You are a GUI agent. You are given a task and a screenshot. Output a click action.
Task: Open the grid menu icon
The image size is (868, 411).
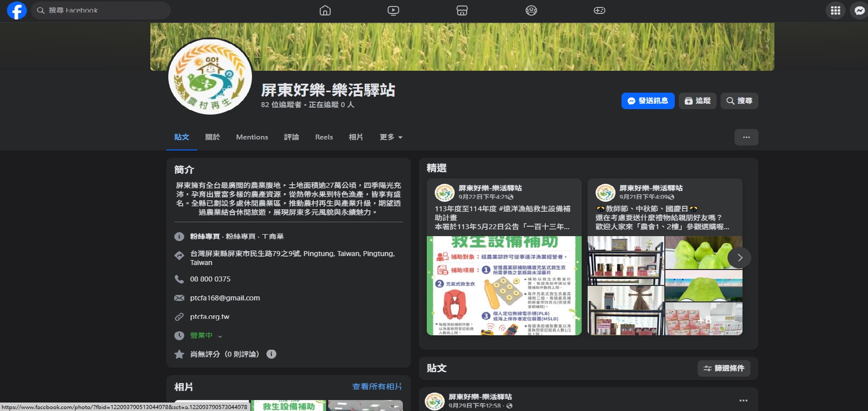(x=836, y=10)
